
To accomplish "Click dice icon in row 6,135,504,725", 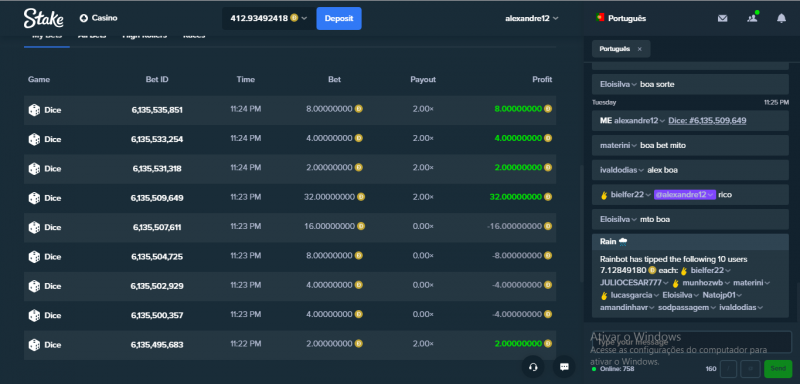I will (x=34, y=257).
